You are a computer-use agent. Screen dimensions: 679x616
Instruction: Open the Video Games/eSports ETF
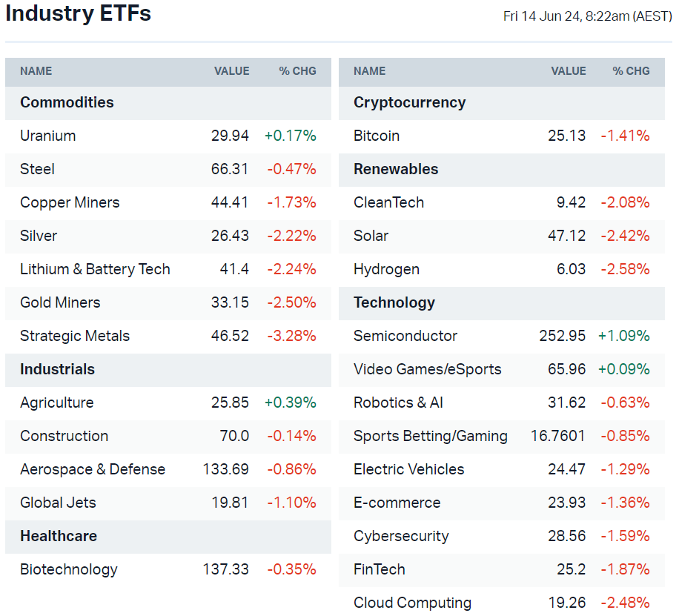coord(428,369)
